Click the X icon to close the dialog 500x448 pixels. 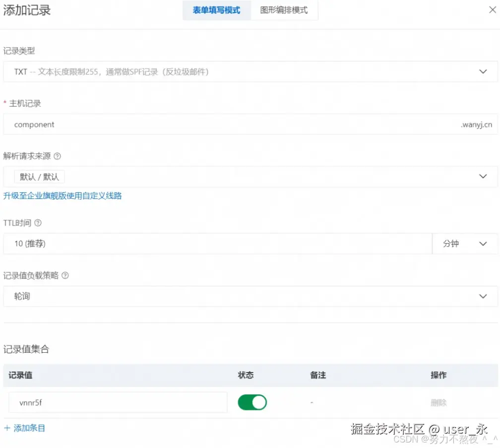coord(493,9)
